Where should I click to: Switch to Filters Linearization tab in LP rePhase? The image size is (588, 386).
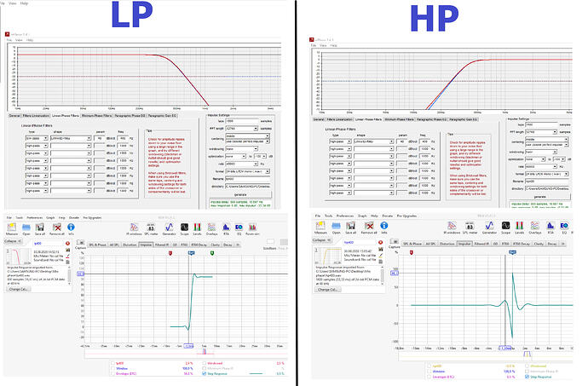click(36, 116)
